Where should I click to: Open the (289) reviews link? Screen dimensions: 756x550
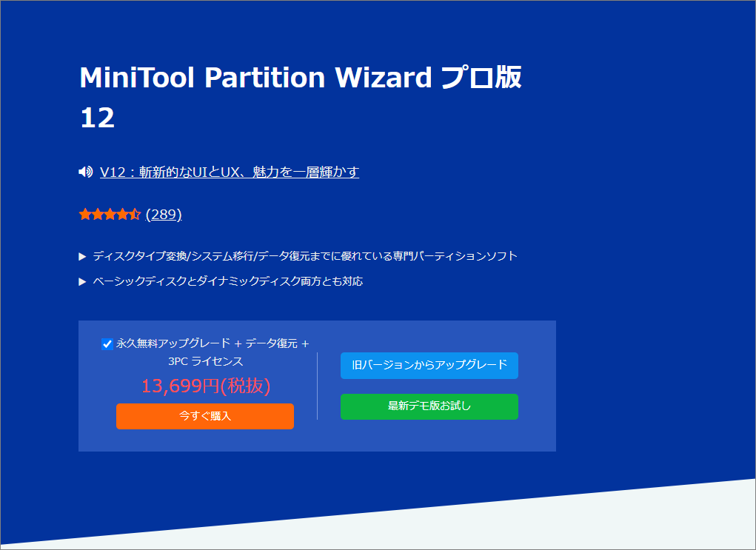point(164,214)
